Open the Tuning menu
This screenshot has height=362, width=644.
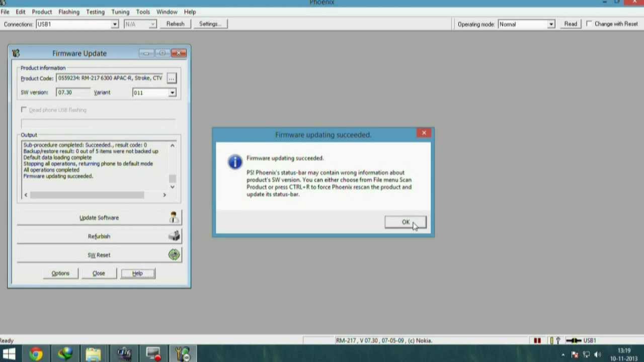coord(120,12)
